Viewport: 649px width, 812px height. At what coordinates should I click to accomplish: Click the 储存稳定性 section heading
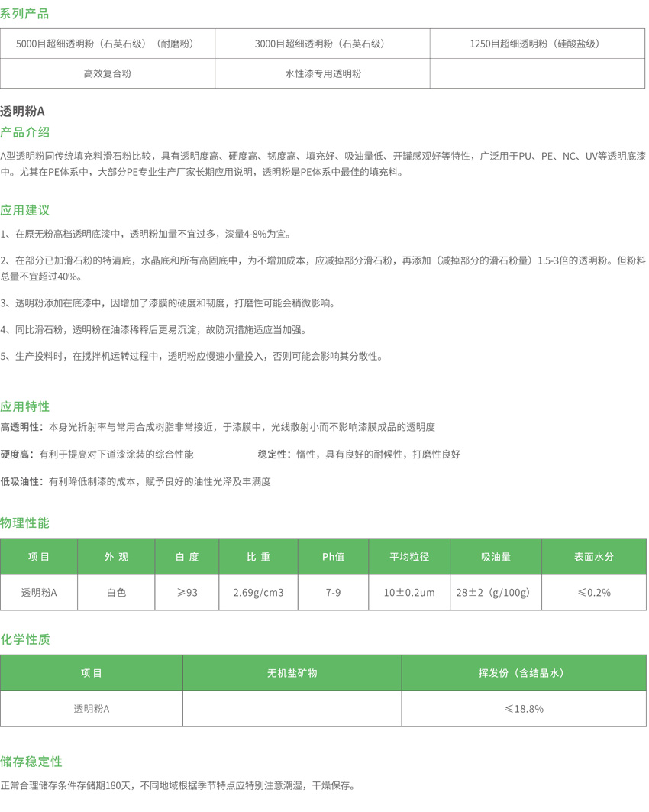[31, 762]
